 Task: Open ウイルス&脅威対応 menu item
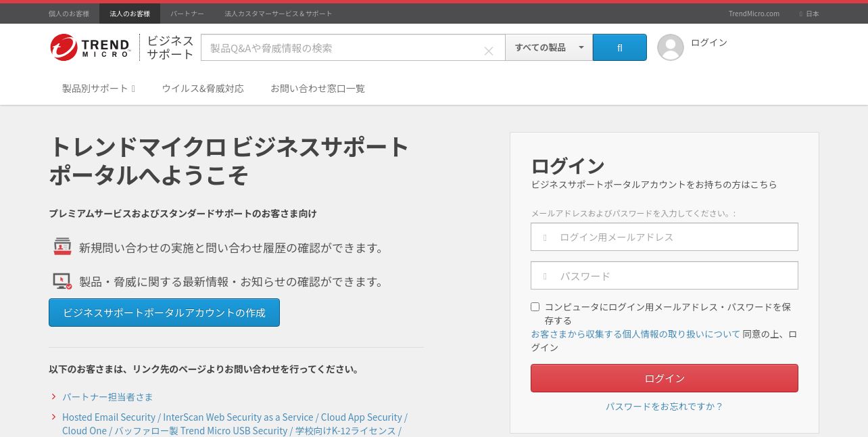pyautogui.click(x=203, y=88)
